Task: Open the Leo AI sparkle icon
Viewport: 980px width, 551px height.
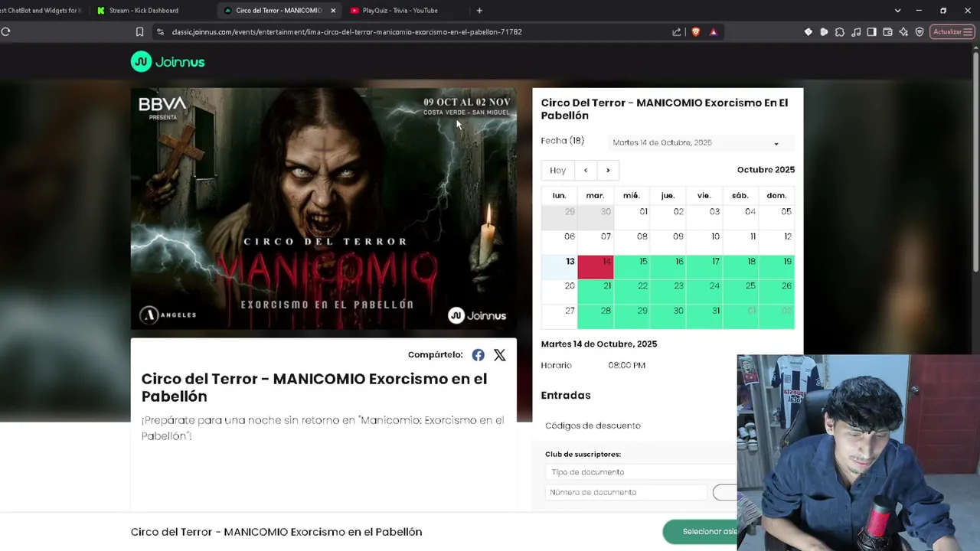Action: tap(903, 32)
